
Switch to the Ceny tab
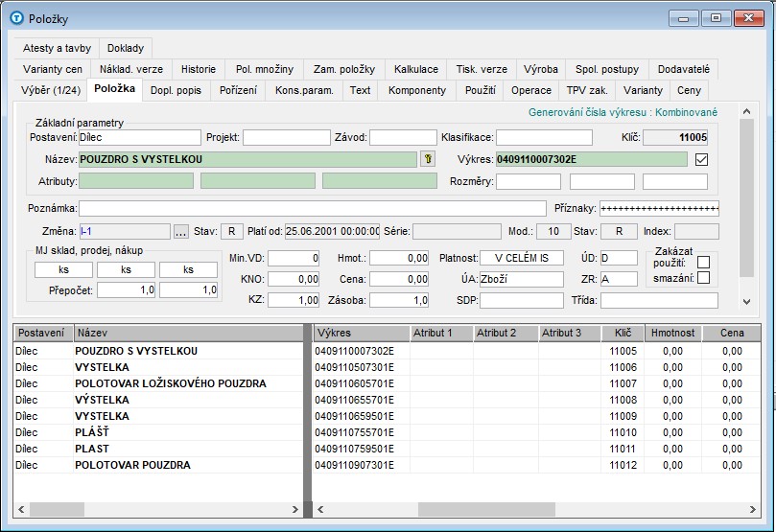click(690, 90)
